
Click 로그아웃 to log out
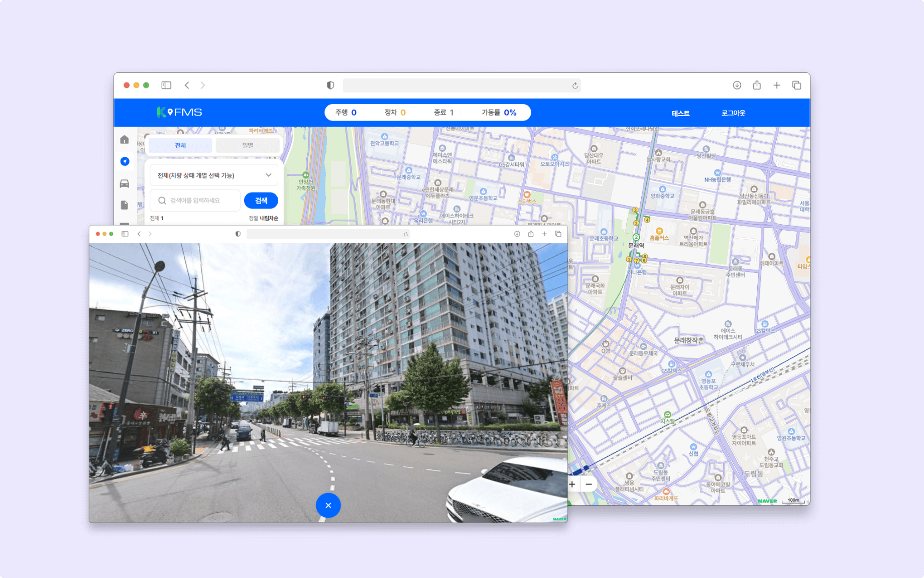[734, 113]
